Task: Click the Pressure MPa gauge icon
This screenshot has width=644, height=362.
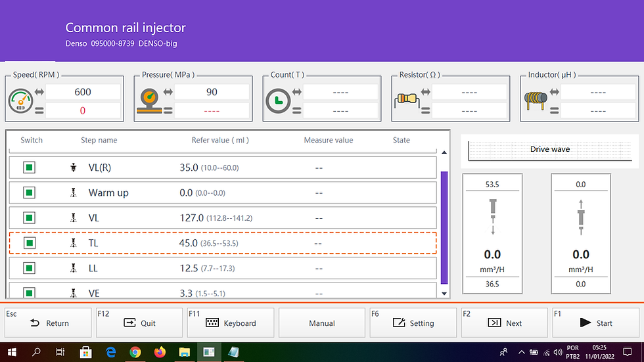Action: pyautogui.click(x=150, y=101)
